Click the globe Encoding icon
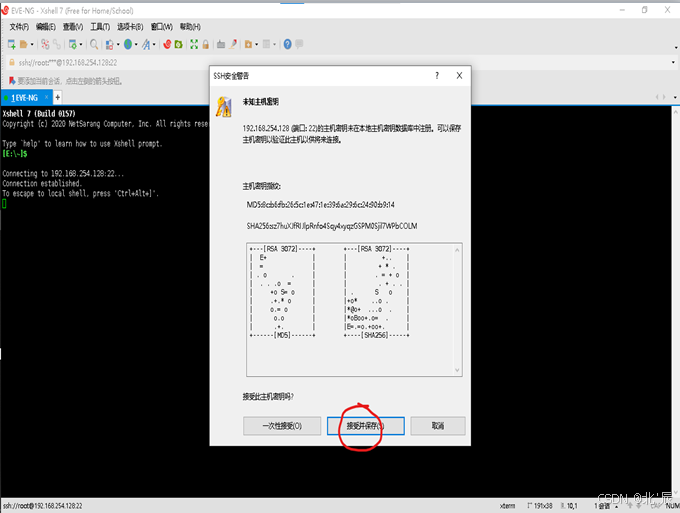 click(128, 44)
